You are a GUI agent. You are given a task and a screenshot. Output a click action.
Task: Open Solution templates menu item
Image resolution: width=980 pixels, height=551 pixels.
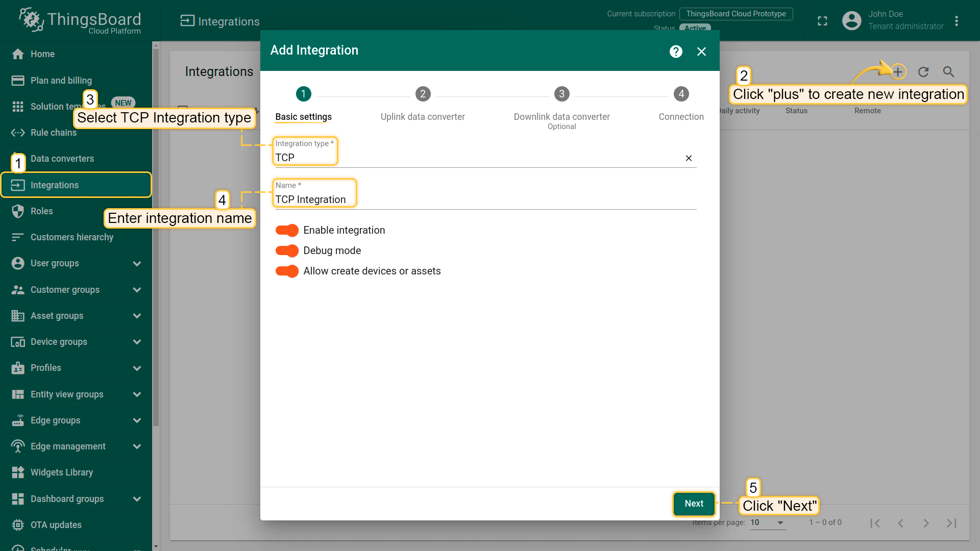click(x=76, y=107)
